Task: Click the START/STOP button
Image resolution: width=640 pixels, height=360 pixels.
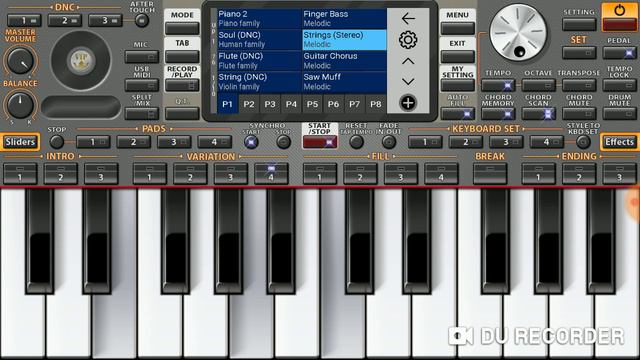Action: click(320, 142)
